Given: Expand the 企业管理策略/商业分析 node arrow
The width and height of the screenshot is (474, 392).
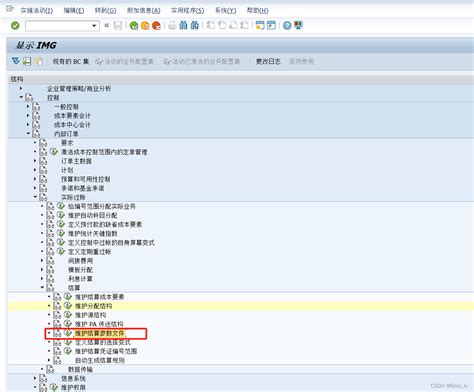Looking at the screenshot, I should click(x=21, y=88).
